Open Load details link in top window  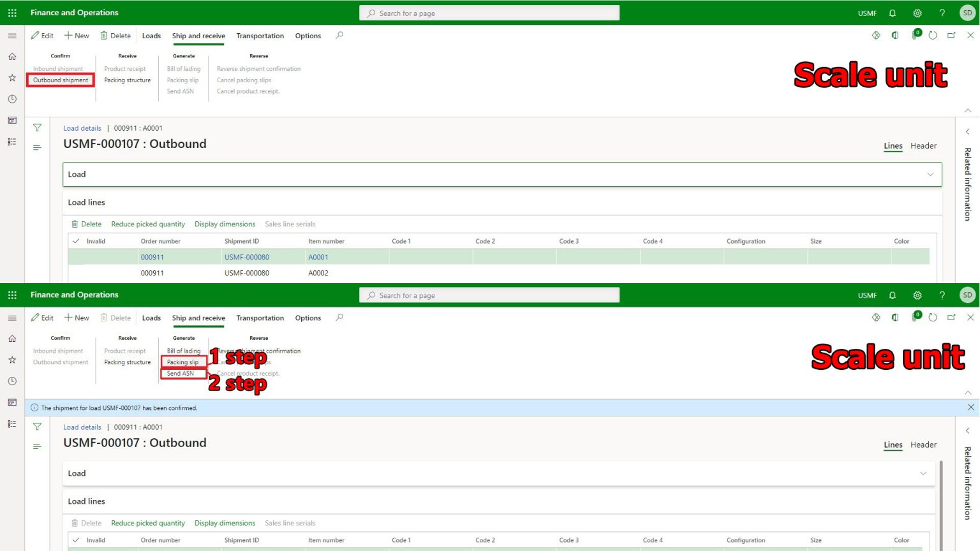pos(82,128)
